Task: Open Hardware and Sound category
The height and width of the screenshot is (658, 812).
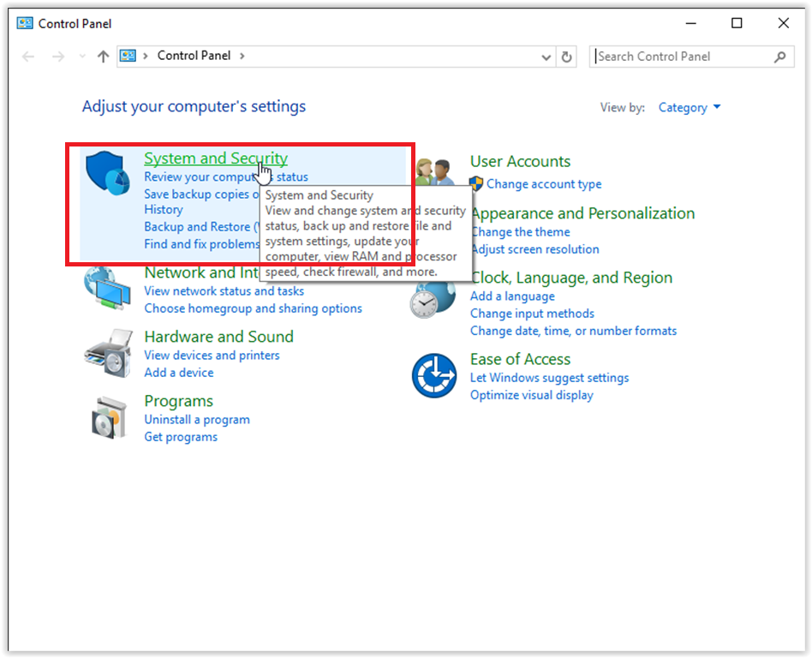Action: pos(218,336)
